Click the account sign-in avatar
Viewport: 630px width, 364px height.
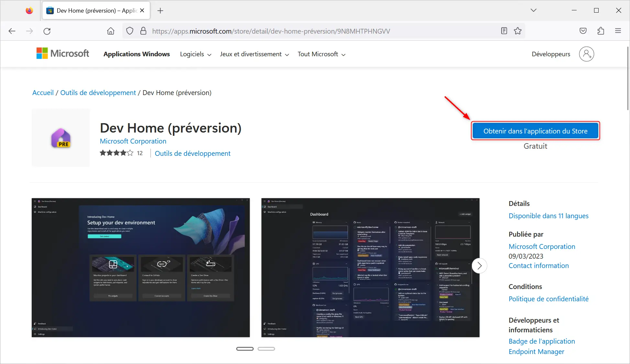pyautogui.click(x=586, y=54)
